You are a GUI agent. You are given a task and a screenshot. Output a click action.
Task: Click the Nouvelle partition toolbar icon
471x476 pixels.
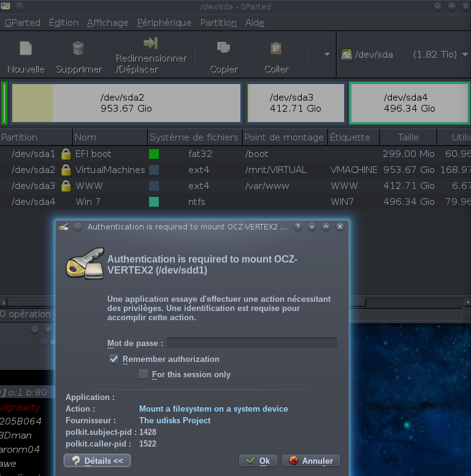point(26,48)
